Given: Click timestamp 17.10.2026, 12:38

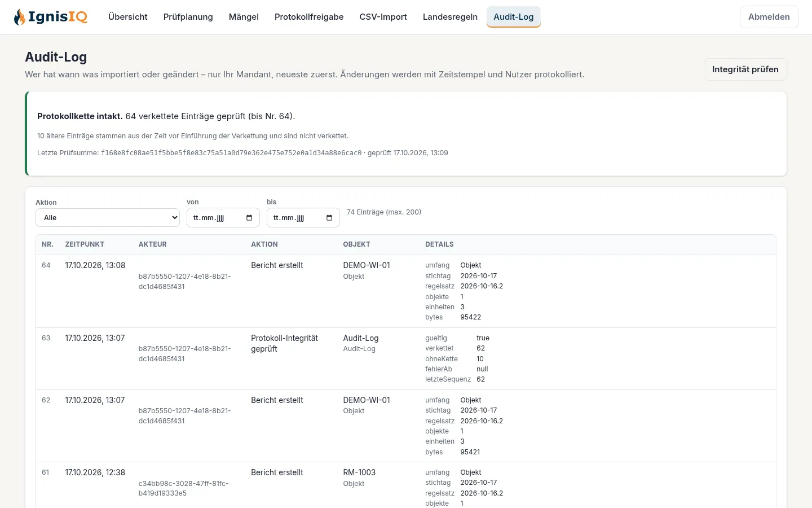Looking at the screenshot, I should 95,472.
